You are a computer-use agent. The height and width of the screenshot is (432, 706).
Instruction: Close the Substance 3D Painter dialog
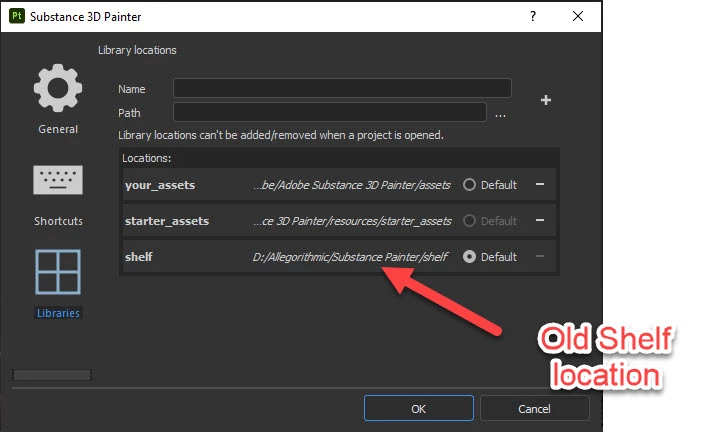578,16
